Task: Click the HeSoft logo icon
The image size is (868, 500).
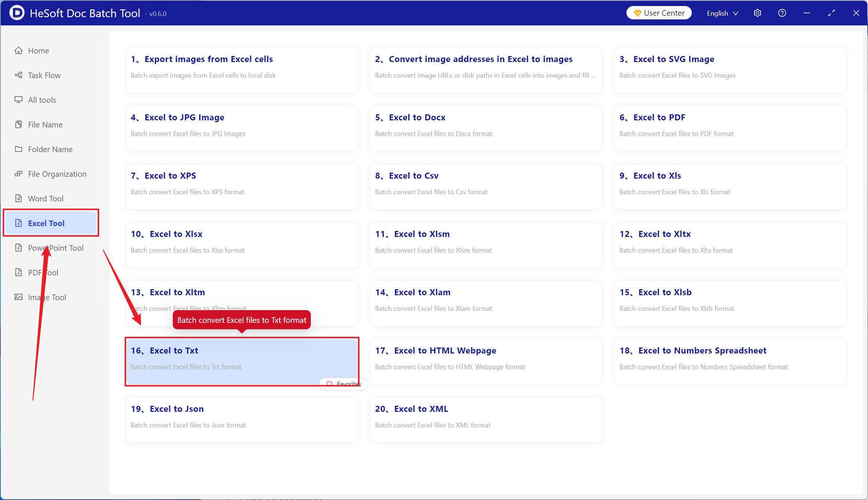Action: [x=17, y=13]
